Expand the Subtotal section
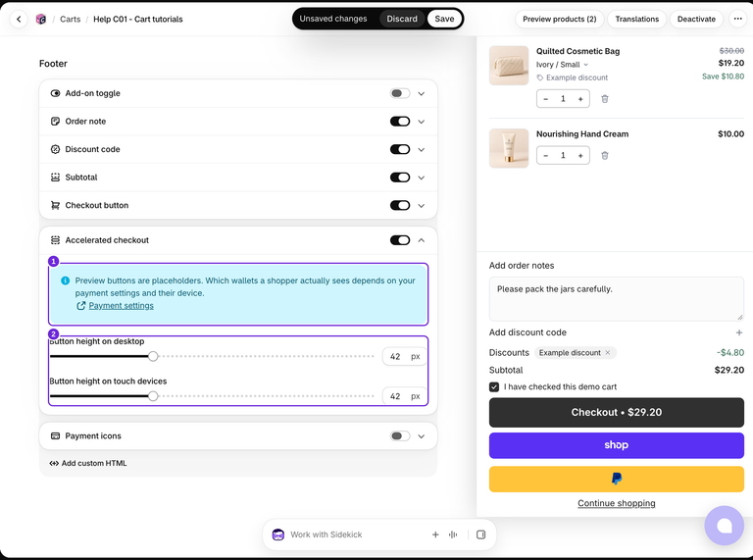This screenshot has width=753, height=560. (422, 178)
